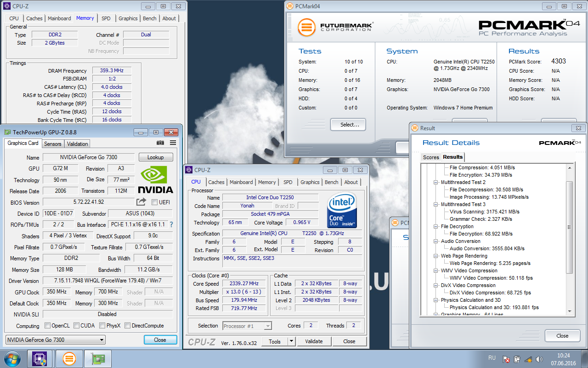Click the NVIDIA logo in GPU-Z

coord(156,179)
